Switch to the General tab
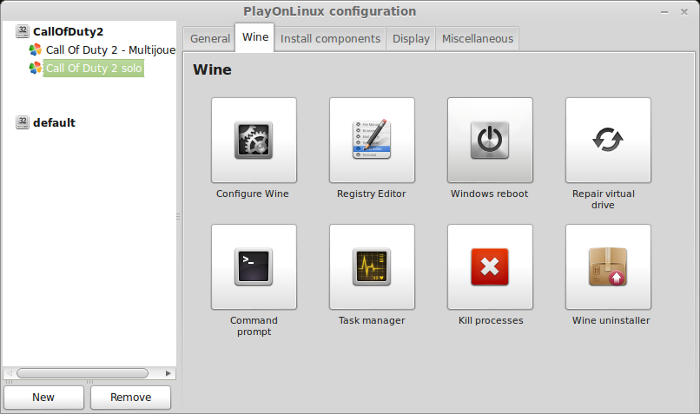Viewport: 700px width, 414px height. (209, 39)
